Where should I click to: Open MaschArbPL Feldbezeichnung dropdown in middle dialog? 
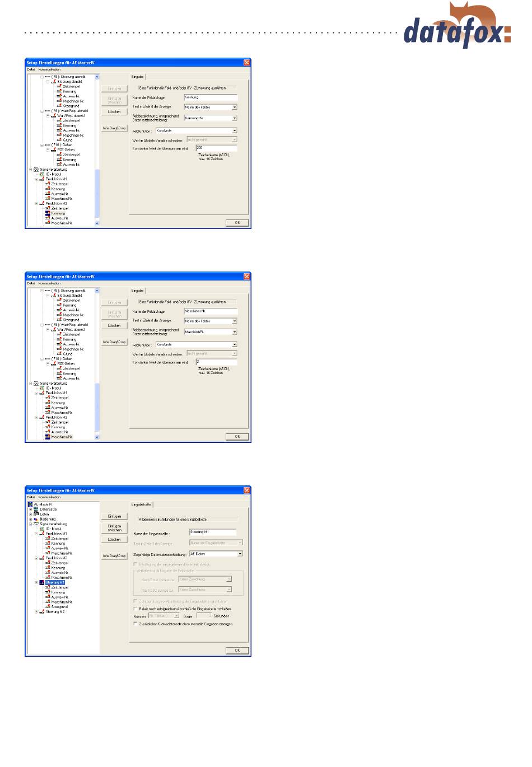[x=235, y=332]
